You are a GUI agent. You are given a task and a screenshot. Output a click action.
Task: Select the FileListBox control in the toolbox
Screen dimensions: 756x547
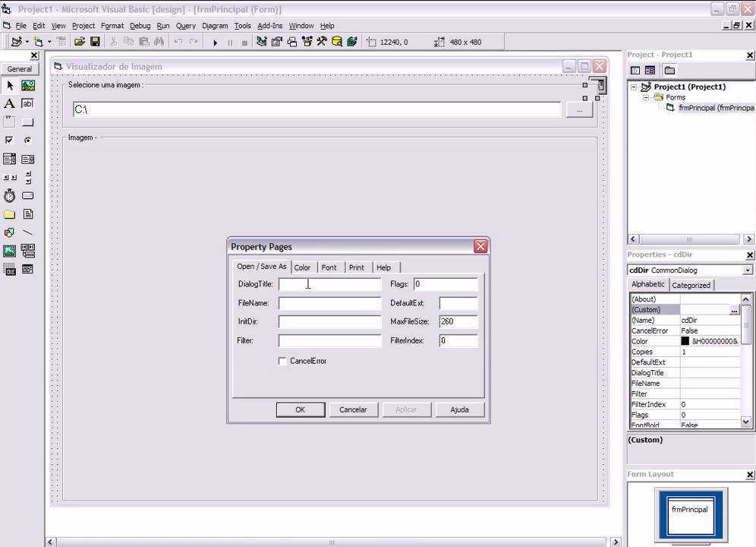(x=28, y=214)
